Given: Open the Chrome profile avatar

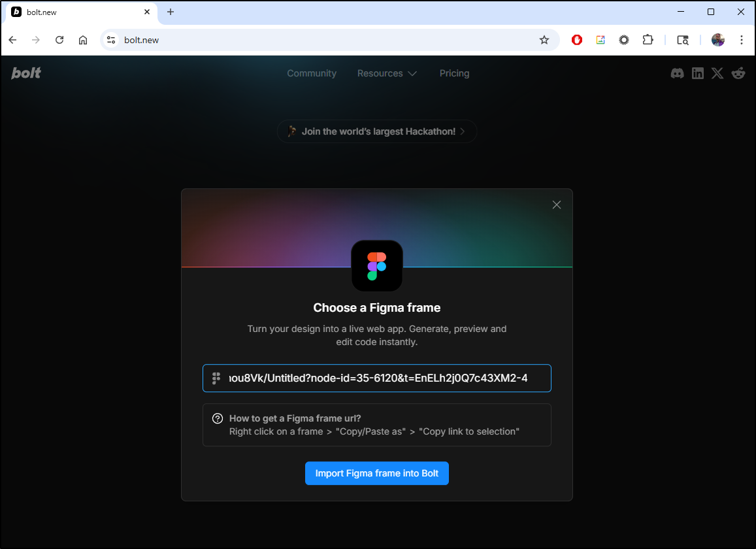Looking at the screenshot, I should click(718, 40).
